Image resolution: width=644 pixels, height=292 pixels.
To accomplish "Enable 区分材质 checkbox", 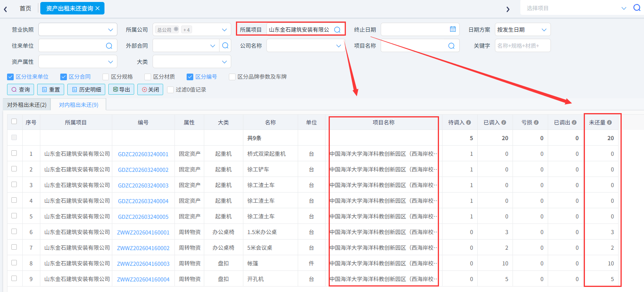I will (x=148, y=77).
